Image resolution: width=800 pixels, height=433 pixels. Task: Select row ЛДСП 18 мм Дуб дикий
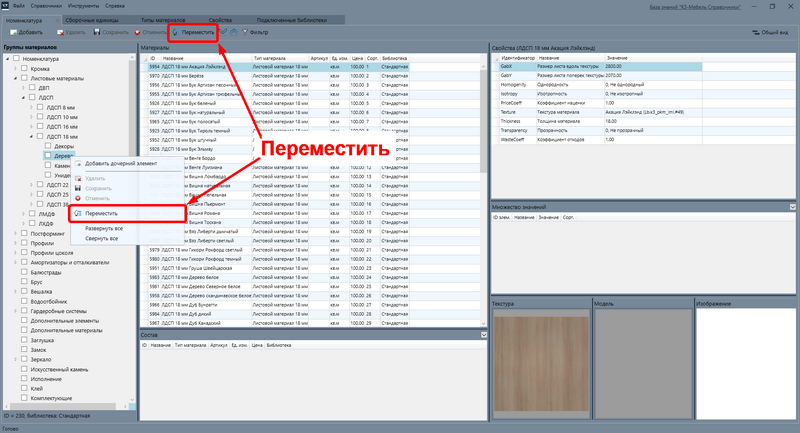(x=279, y=314)
